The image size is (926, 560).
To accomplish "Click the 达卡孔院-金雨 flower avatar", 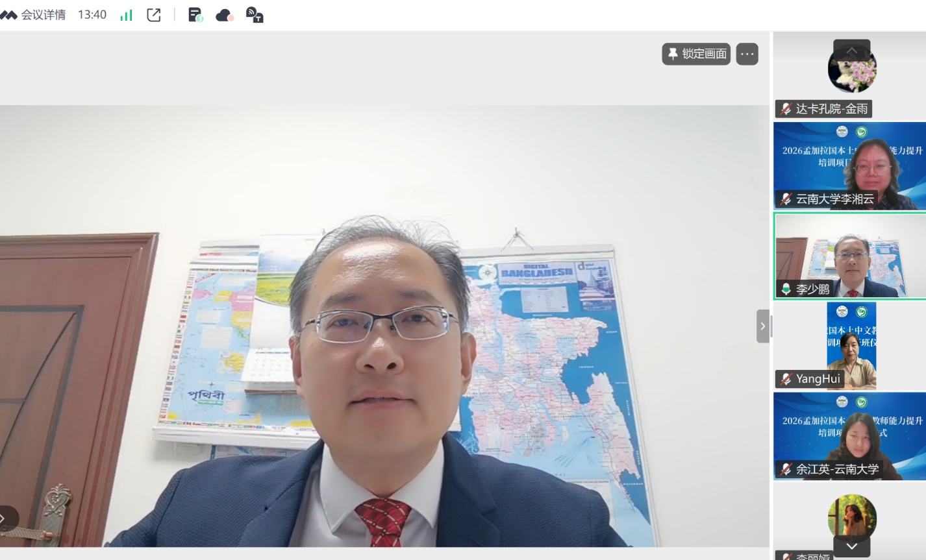I will coord(852,71).
